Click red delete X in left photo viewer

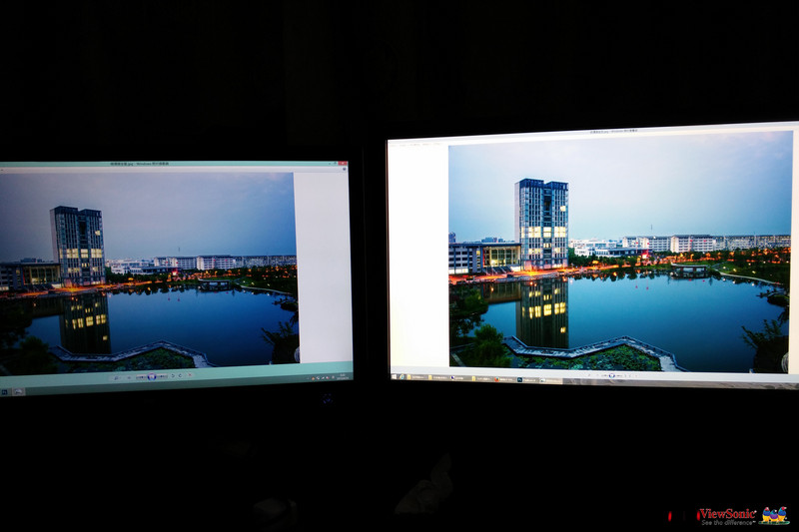tap(190, 375)
